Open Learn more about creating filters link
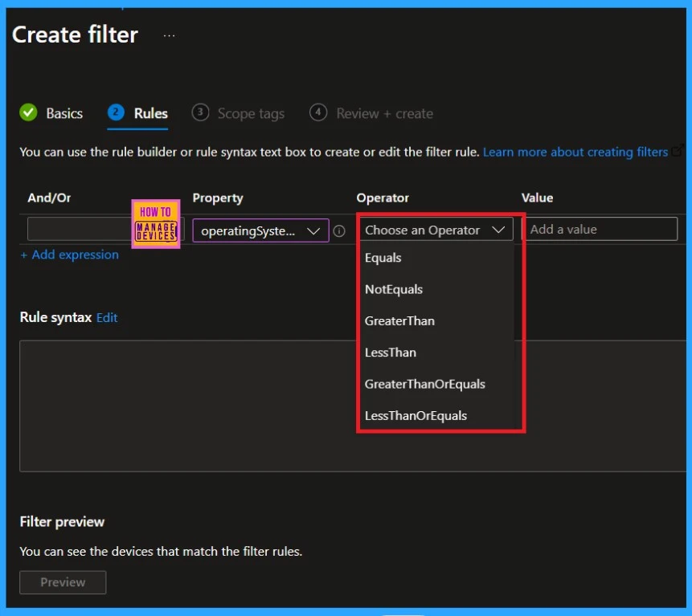Viewport: 692px width, 616px height. click(x=575, y=152)
